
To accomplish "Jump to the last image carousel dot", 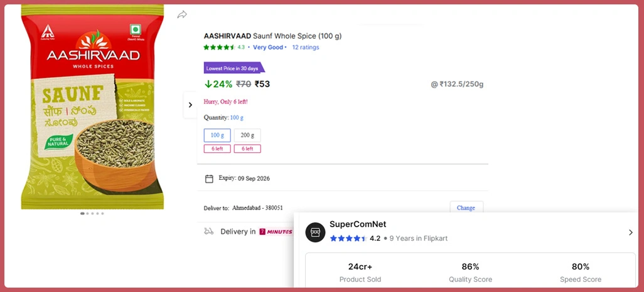I will (102, 214).
